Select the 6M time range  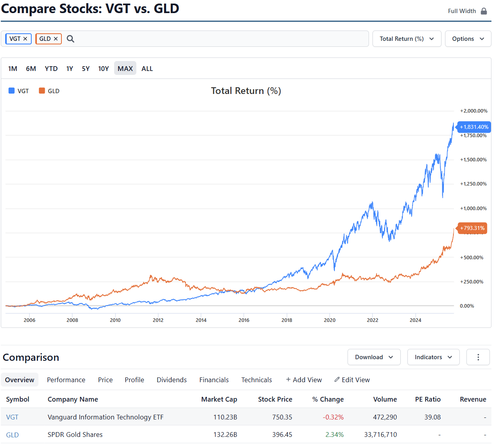pyautogui.click(x=31, y=69)
